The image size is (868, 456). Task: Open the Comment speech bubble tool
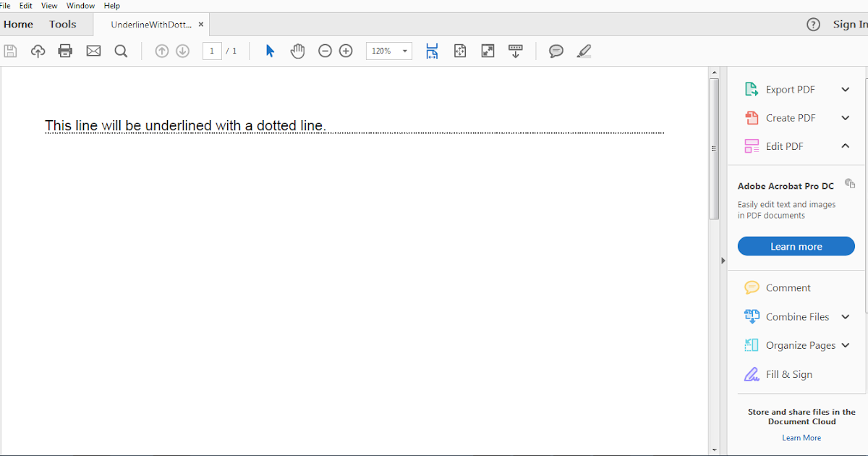(x=556, y=51)
